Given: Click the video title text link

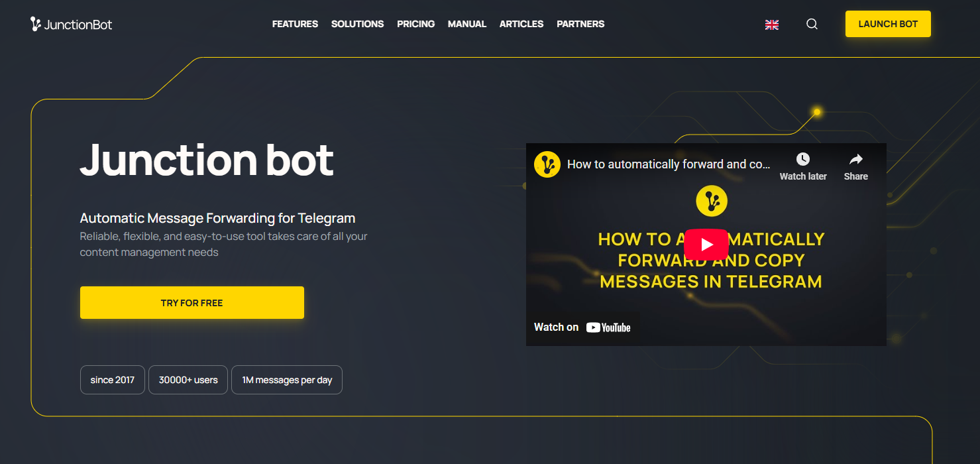Looking at the screenshot, I should [669, 164].
